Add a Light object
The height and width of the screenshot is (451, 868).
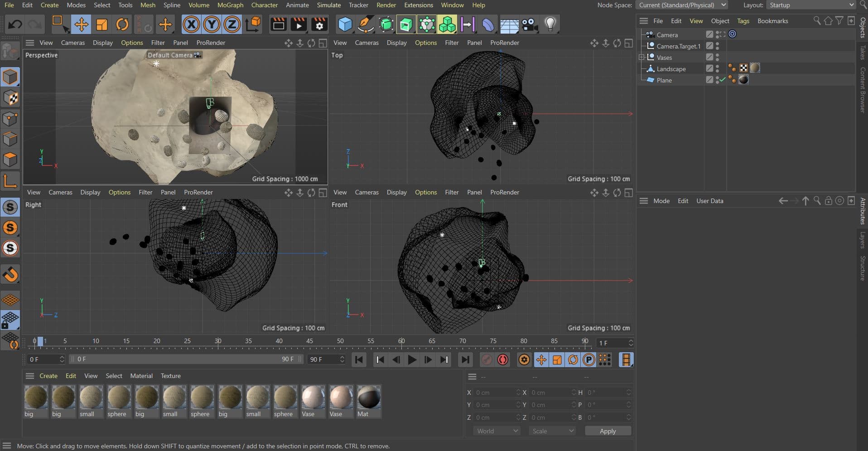pyautogui.click(x=550, y=24)
